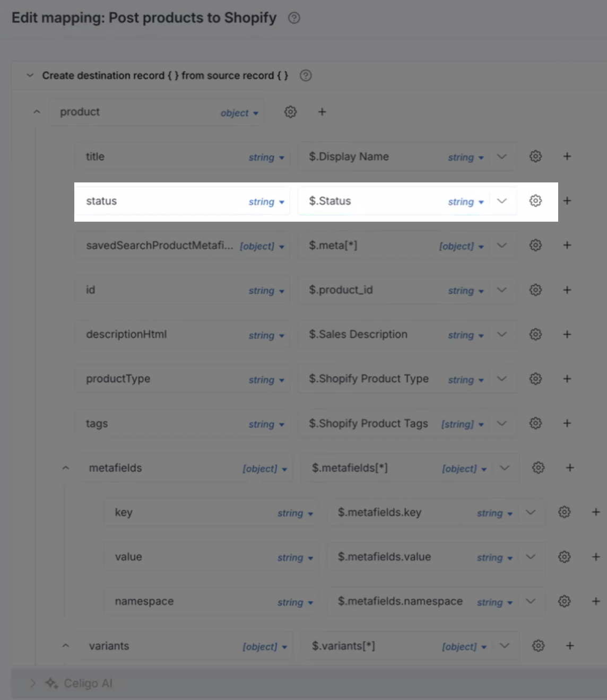Open the savedSearchProductMetafi [object] type dropdown
This screenshot has height=700, width=607.
(x=262, y=246)
